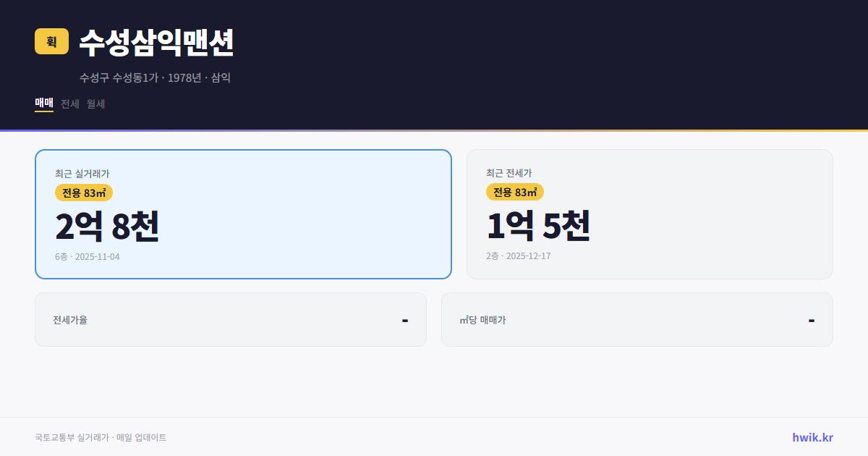Viewport: 868px width, 456px height.
Task: Click the 전용 83㎡ badge on 전세가 card
Action: click(514, 193)
